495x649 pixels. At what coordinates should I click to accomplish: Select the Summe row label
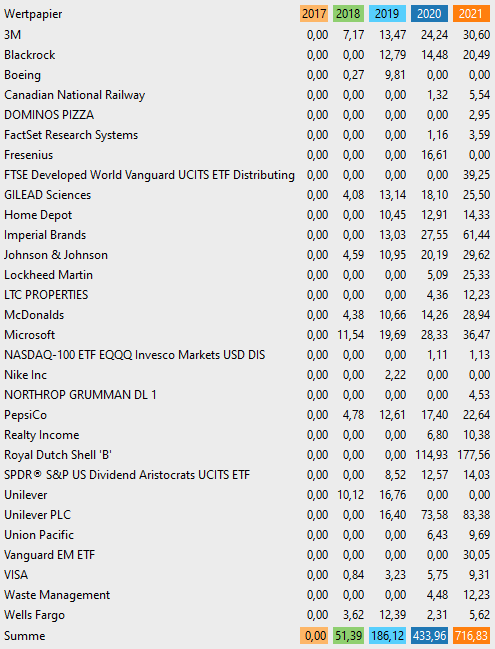click(x=25, y=636)
